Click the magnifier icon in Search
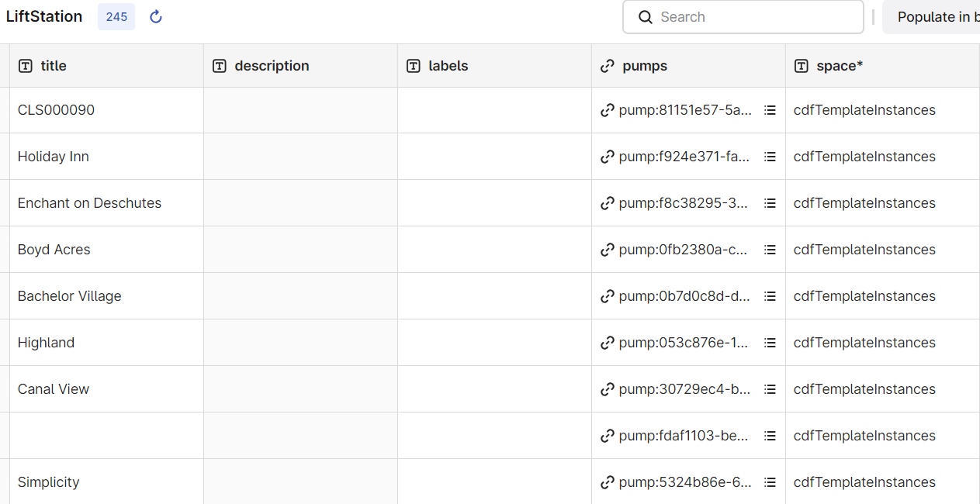The height and width of the screenshot is (504, 980). point(645,17)
